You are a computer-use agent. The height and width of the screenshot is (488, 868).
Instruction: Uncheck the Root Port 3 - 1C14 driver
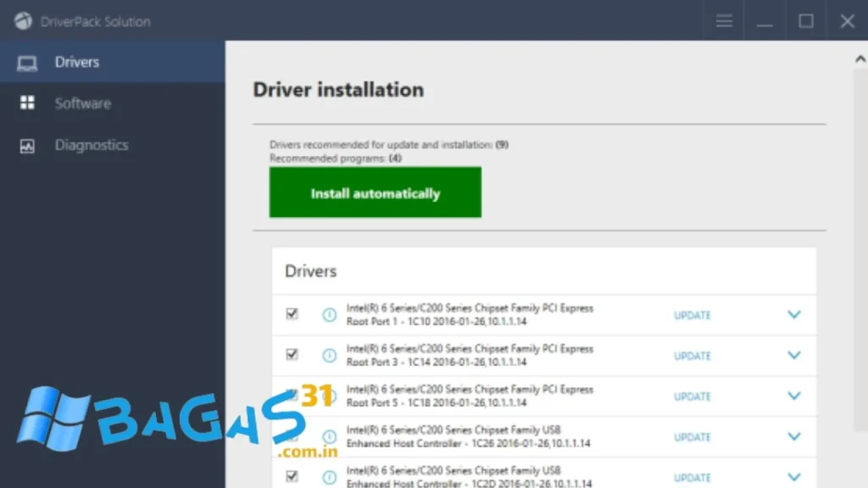click(292, 354)
